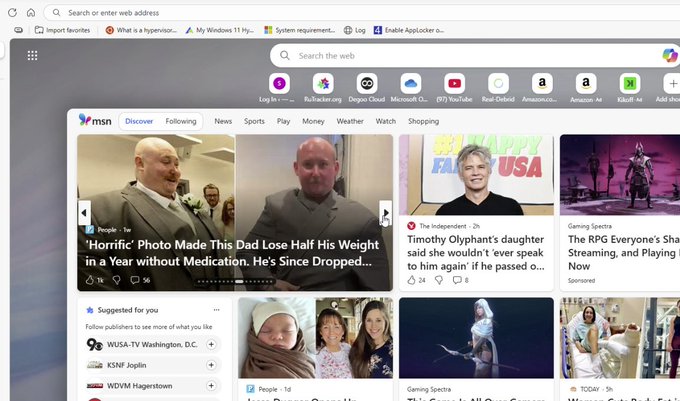680x401 pixels.
Task: Open the 'Horrific' Photo dad weight-loss story
Action: pyautogui.click(x=232, y=253)
